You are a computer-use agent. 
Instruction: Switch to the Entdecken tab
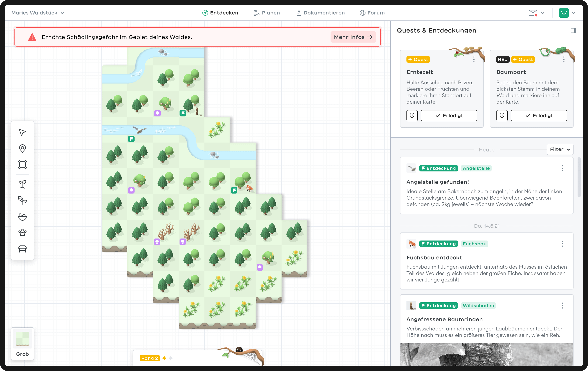[x=220, y=13]
